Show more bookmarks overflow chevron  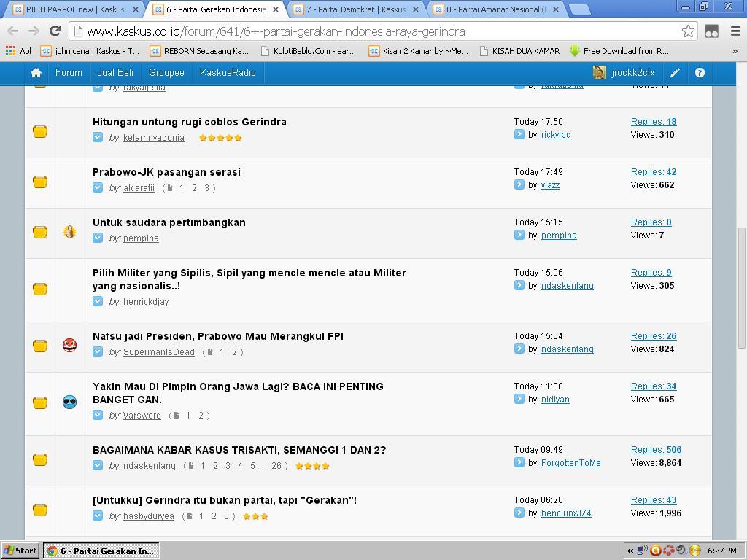[x=735, y=51]
